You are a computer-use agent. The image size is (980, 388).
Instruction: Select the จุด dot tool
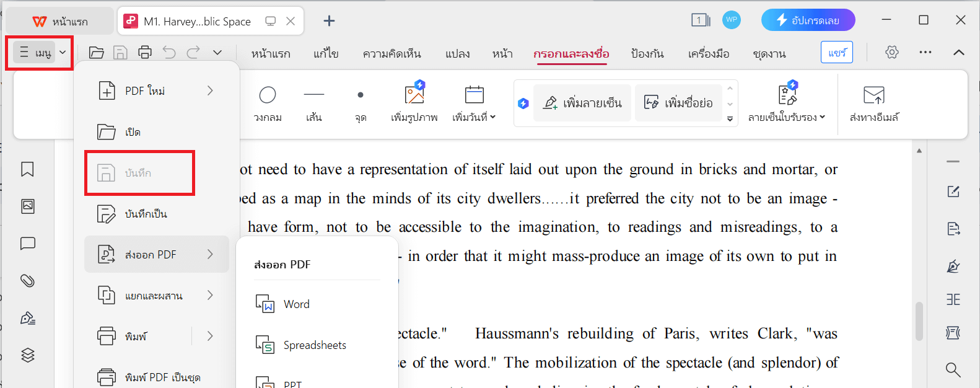[x=361, y=104]
